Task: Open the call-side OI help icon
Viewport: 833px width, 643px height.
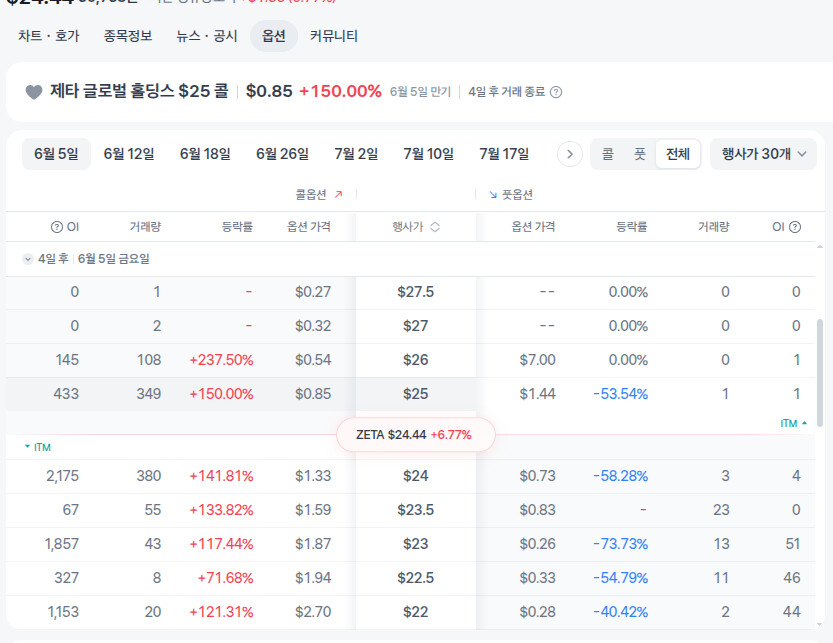Action: tap(56, 227)
